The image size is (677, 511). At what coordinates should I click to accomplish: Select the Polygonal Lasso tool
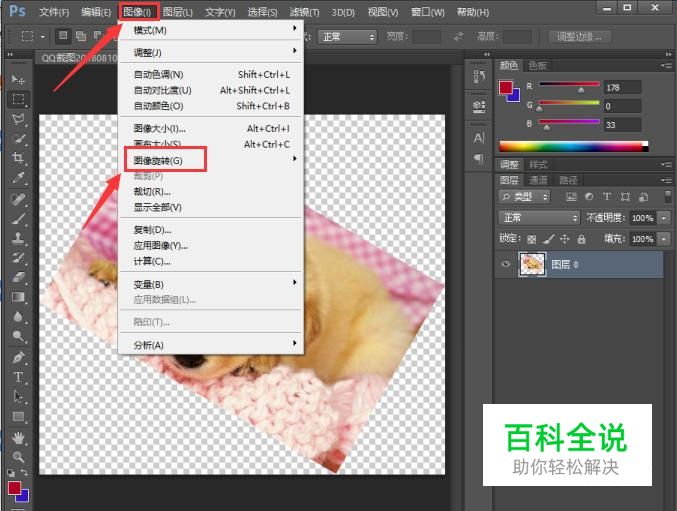(18, 119)
